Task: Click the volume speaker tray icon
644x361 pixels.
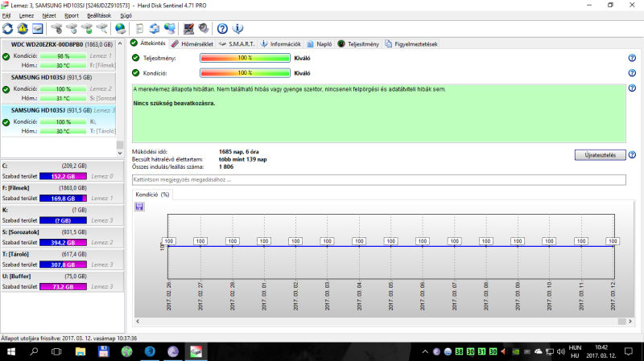Action: [x=561, y=351]
